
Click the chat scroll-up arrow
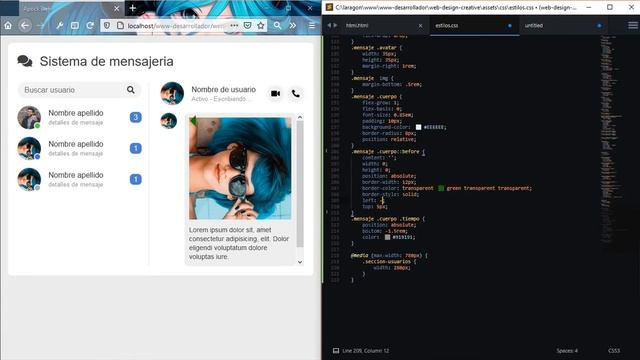tap(300, 117)
